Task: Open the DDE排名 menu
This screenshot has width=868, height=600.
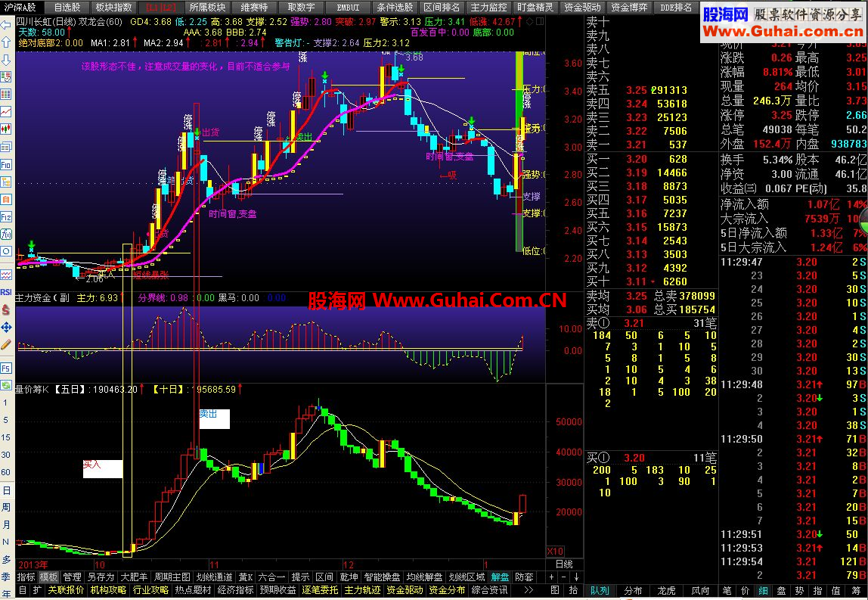Action: pyautogui.click(x=676, y=8)
